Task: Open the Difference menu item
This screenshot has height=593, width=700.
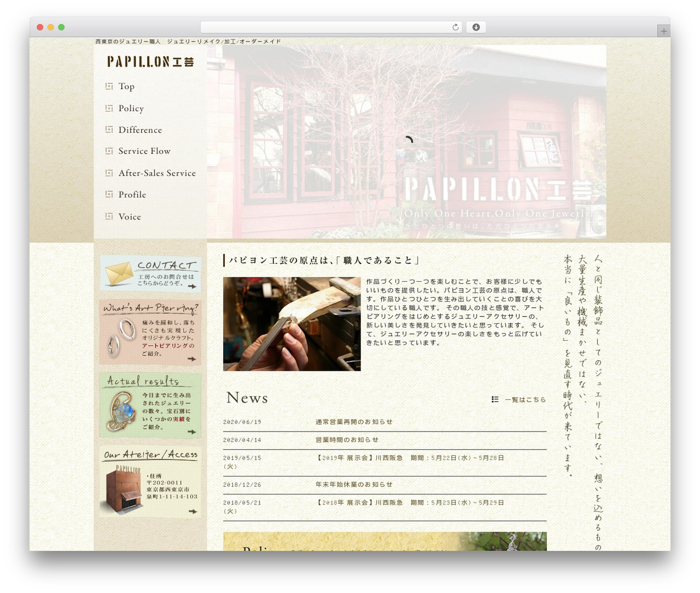Action: 140,130
